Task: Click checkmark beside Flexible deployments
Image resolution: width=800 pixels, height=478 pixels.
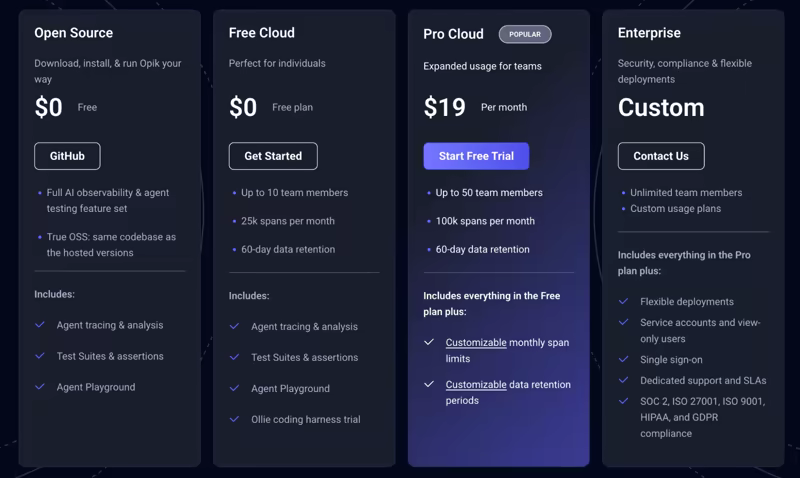Action: pyautogui.click(x=623, y=301)
